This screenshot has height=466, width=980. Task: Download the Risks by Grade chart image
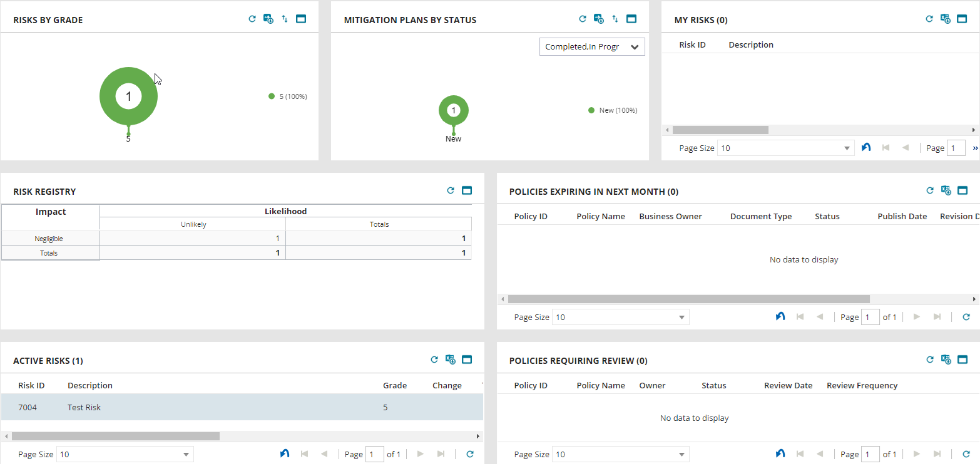click(x=268, y=19)
